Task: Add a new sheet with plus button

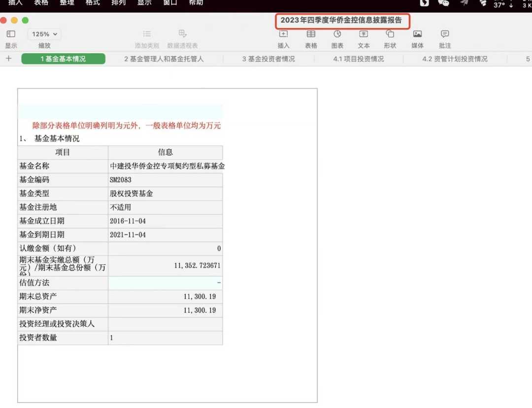Action: click(8, 59)
